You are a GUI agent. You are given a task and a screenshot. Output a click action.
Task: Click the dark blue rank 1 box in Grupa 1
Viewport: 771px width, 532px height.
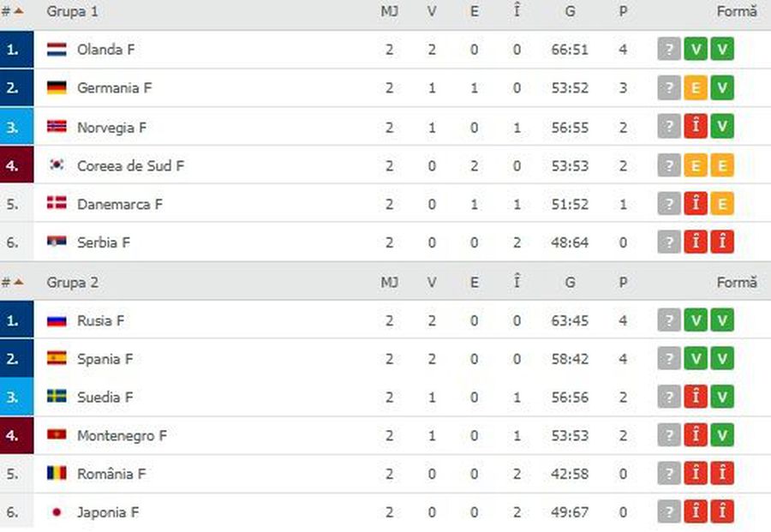17,49
